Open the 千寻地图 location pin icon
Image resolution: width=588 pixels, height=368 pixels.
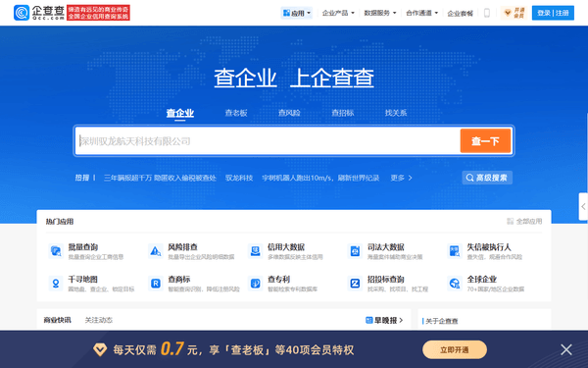[x=56, y=284]
